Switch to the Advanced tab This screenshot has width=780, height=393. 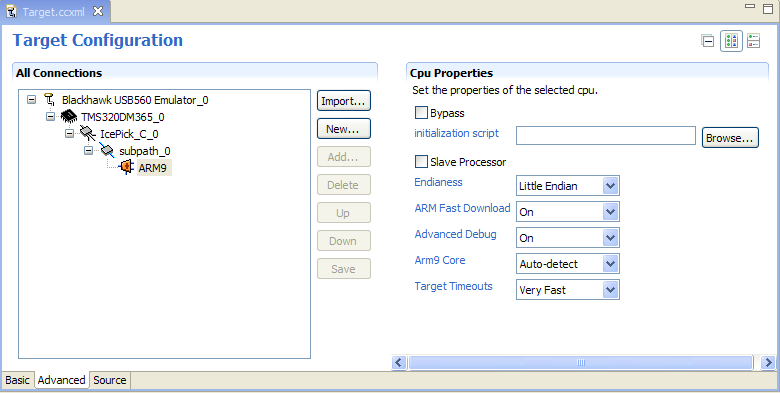[62, 380]
